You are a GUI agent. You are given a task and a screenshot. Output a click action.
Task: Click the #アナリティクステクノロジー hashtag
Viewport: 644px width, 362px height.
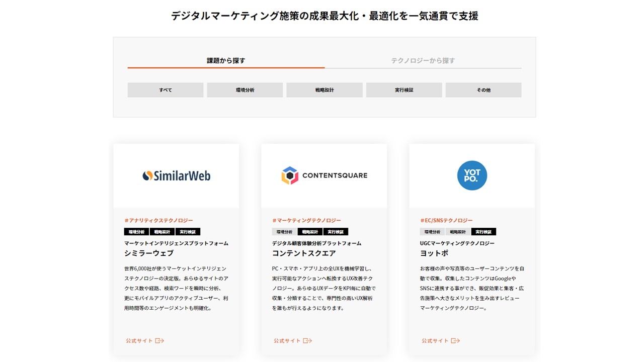(x=158, y=220)
